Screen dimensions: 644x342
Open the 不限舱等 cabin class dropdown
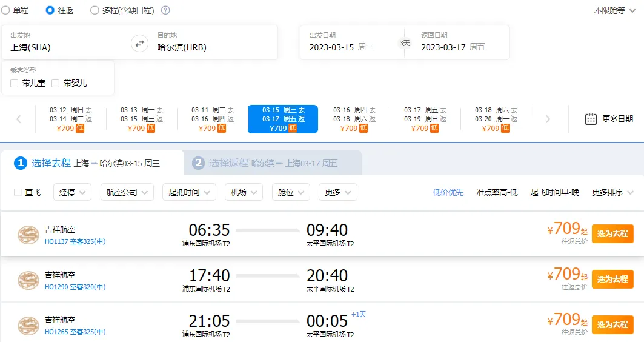click(x=614, y=10)
